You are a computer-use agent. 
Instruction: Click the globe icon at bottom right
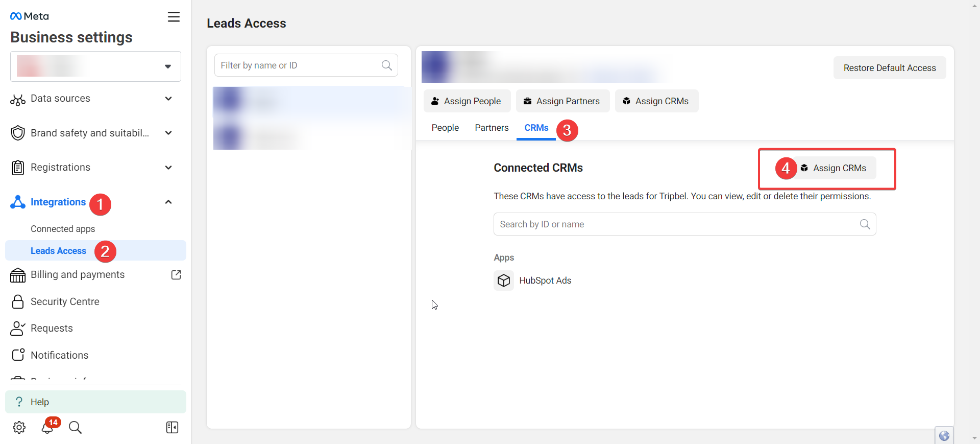point(944,435)
